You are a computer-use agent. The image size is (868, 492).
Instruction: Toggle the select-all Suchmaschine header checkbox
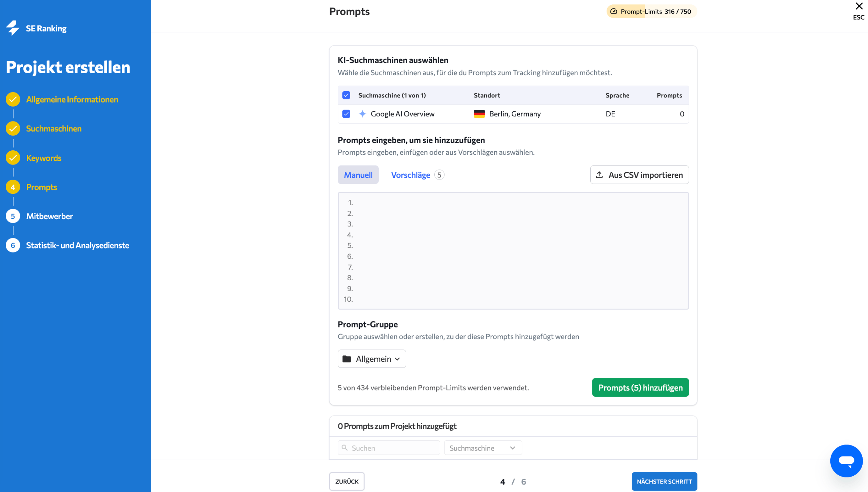346,95
